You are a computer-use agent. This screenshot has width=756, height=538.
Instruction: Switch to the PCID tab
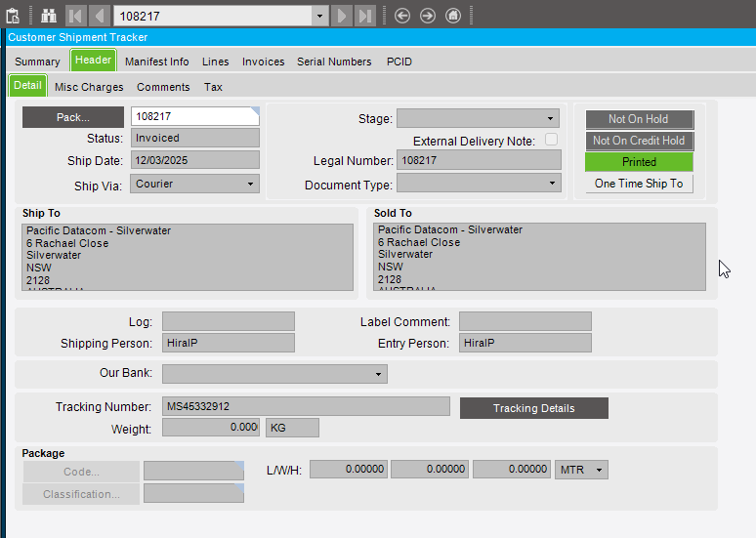click(399, 62)
